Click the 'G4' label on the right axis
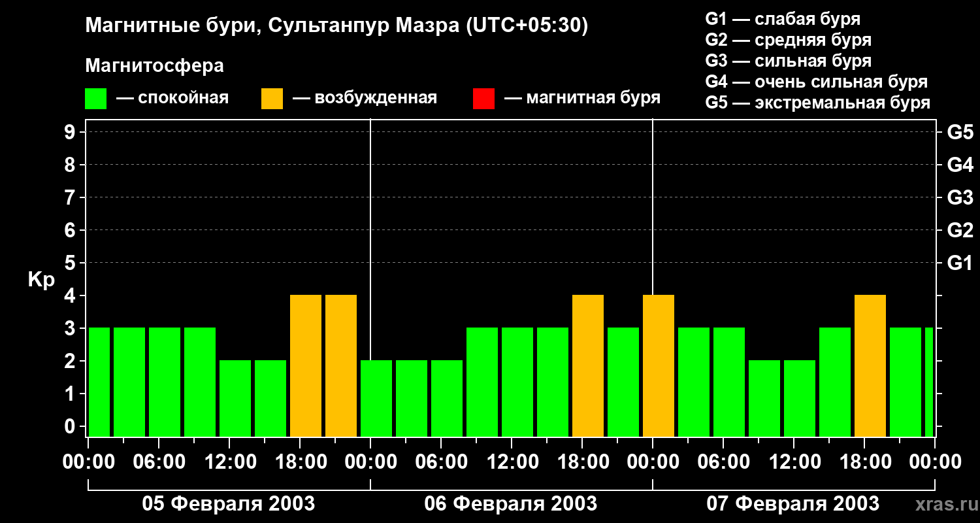980x523 pixels. [960, 165]
